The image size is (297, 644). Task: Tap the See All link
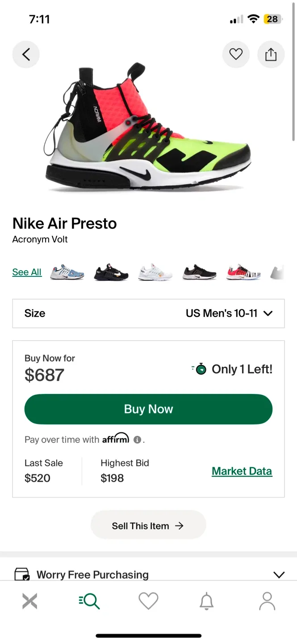(x=27, y=272)
